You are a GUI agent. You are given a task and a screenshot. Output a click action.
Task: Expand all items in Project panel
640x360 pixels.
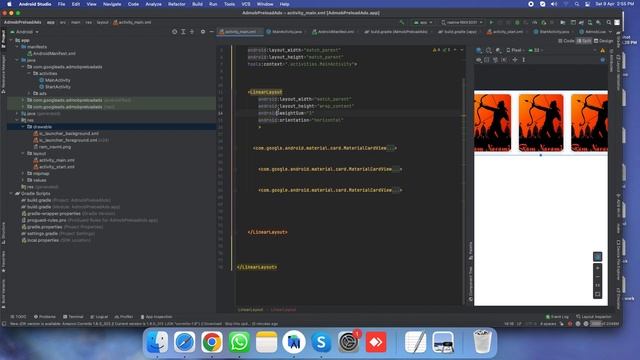tap(183, 31)
